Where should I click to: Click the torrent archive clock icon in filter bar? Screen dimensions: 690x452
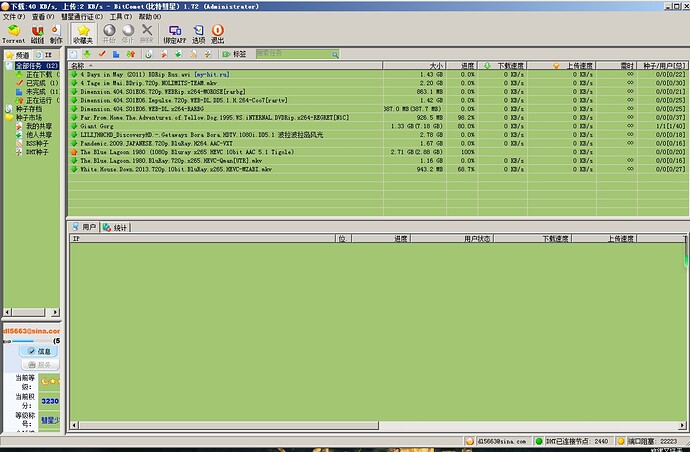(x=149, y=54)
